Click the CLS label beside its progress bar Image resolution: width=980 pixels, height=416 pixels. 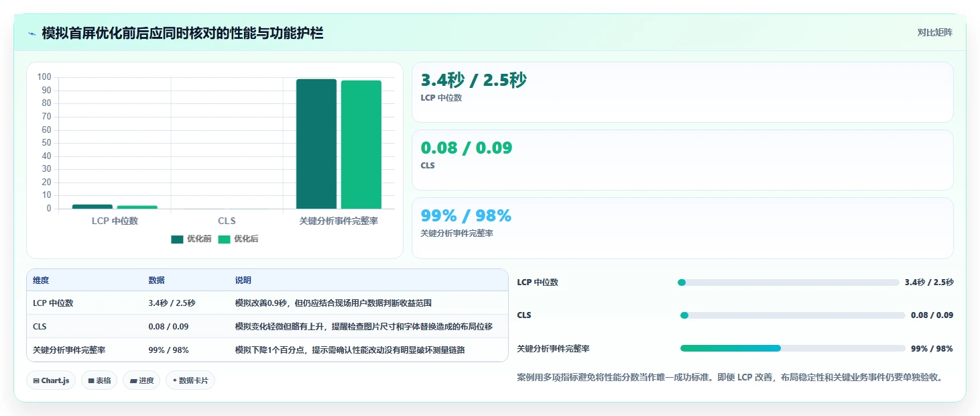(x=524, y=315)
